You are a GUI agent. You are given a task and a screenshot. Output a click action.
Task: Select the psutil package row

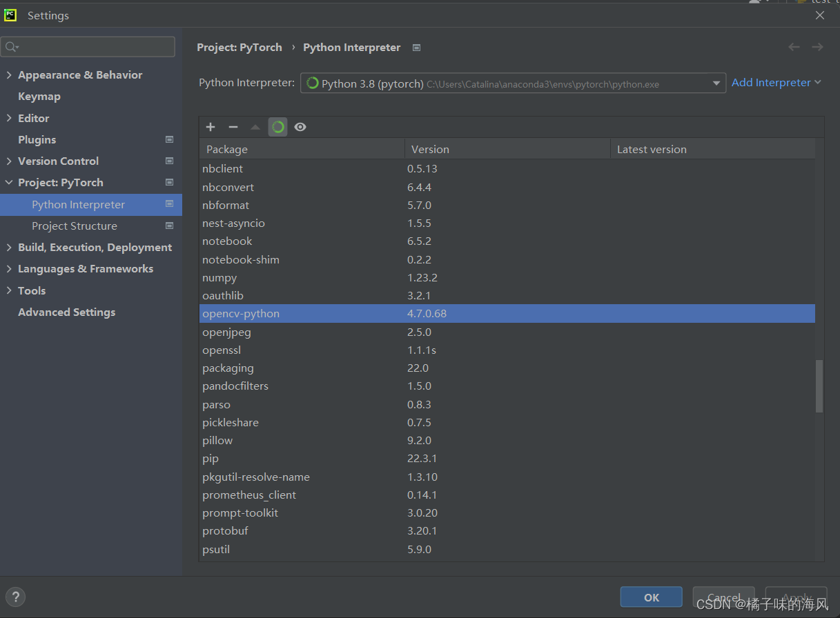(507, 549)
